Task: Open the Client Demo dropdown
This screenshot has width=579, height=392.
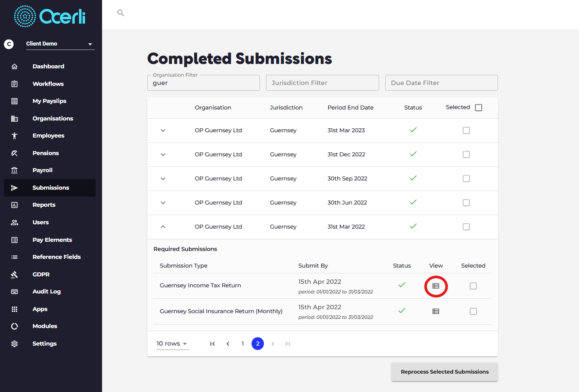Action: 60,44
